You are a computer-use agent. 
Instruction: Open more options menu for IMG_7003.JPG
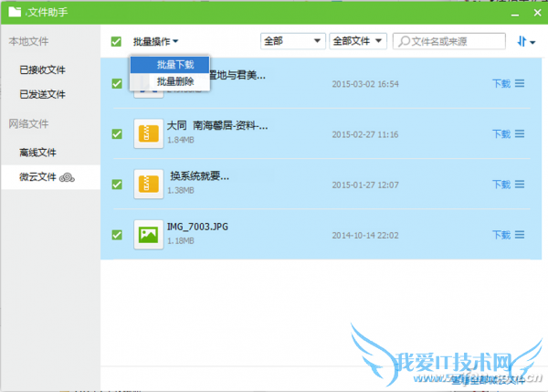(x=520, y=235)
